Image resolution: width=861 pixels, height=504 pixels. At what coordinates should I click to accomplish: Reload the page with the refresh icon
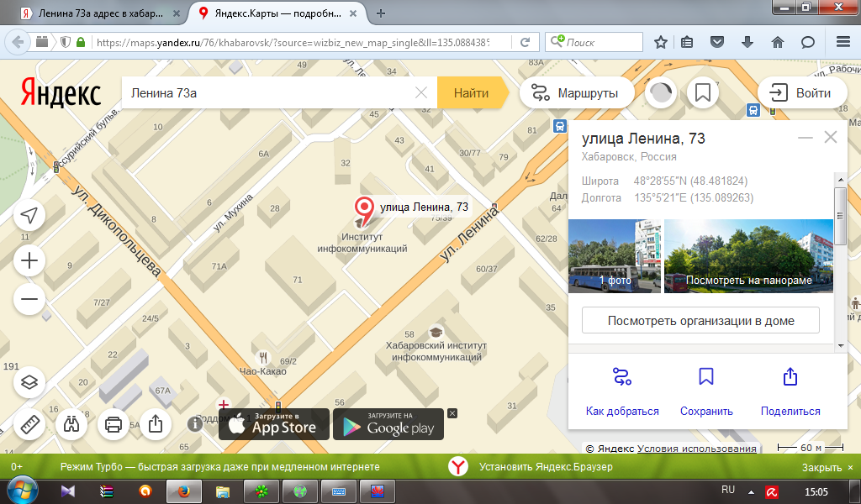525,42
